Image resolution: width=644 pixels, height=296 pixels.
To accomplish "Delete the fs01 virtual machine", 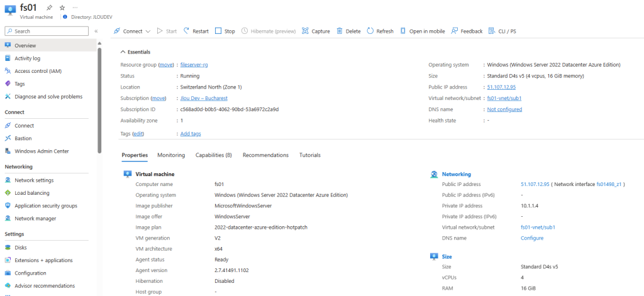I will coord(348,31).
